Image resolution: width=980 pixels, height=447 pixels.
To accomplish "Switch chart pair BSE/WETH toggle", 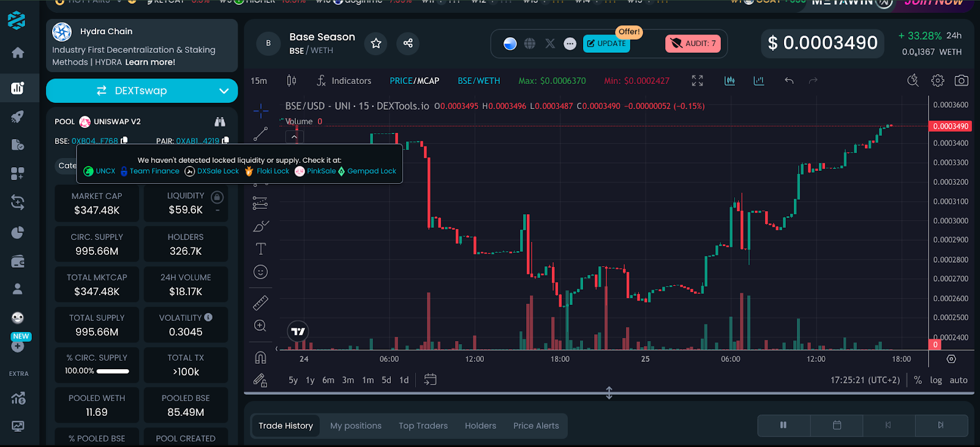I will click(x=478, y=81).
